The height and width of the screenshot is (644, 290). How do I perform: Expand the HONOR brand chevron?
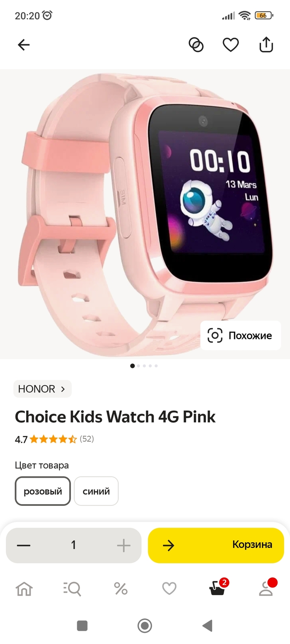pos(63,389)
